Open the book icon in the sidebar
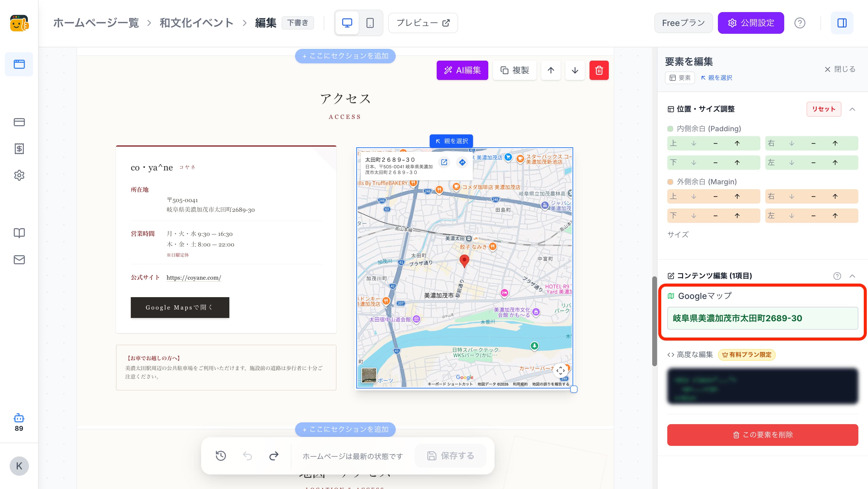868x489 pixels. point(19,233)
